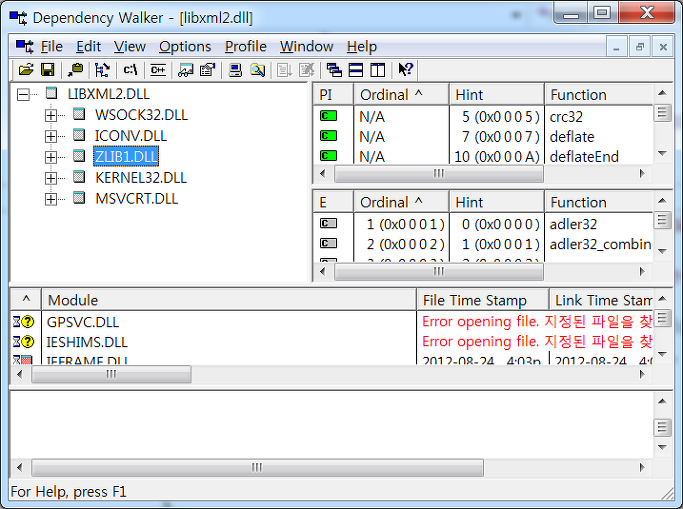The width and height of the screenshot is (683, 509).
Task: Click the context Help arrow-question icon
Action: tap(406, 70)
